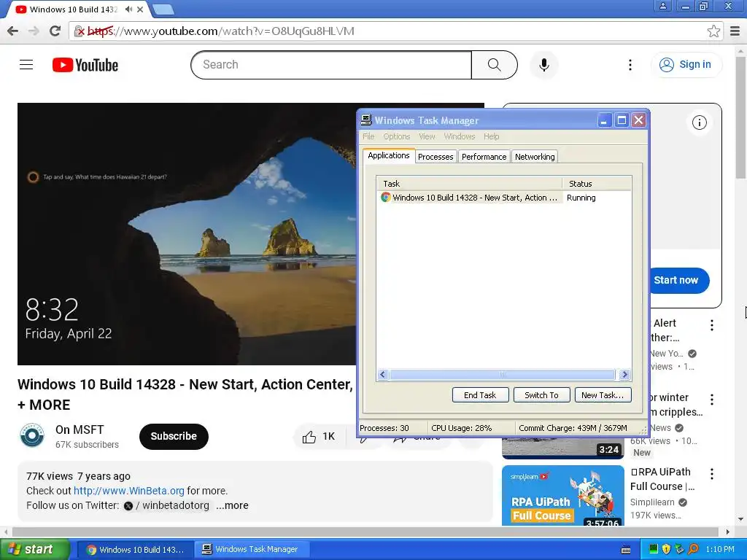The height and width of the screenshot is (560, 747).
Task: Sort by the Status column header
Action: [x=597, y=183]
